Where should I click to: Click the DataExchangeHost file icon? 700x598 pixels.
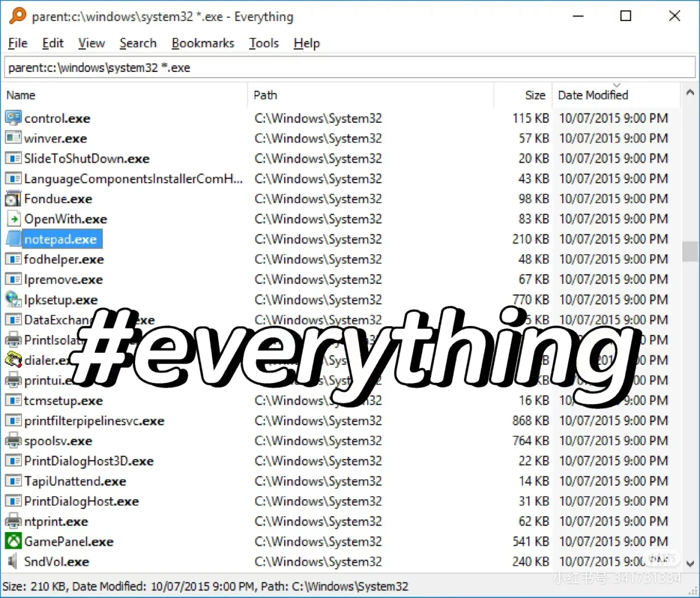pyautogui.click(x=13, y=319)
